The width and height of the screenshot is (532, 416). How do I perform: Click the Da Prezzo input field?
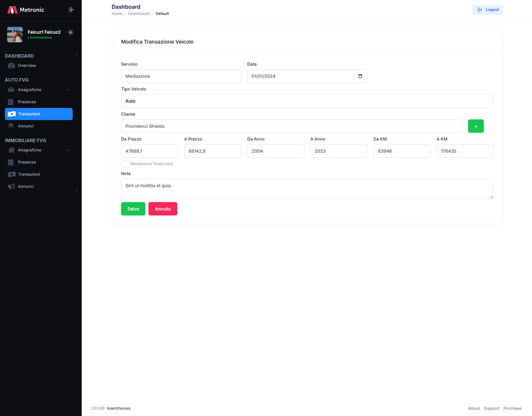[149, 151]
